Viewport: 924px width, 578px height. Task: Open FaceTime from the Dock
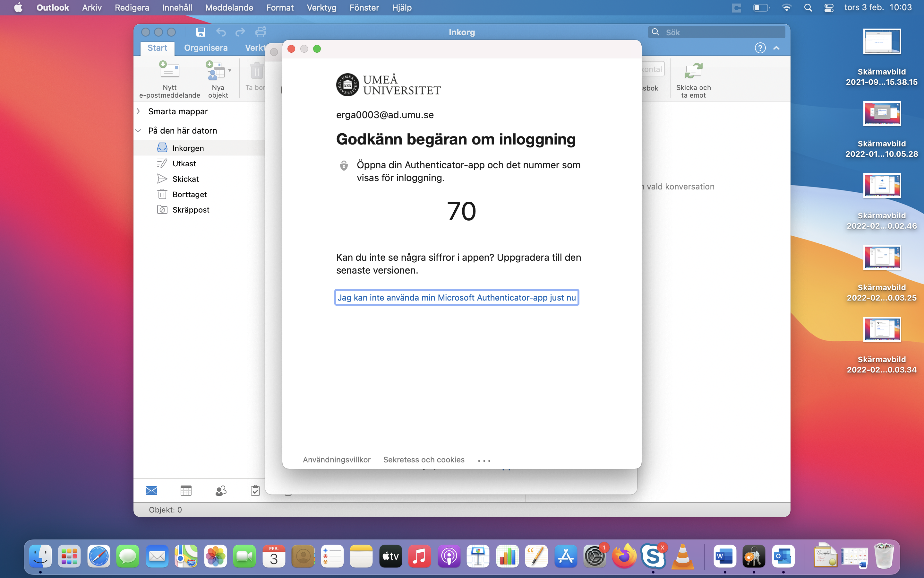(244, 556)
